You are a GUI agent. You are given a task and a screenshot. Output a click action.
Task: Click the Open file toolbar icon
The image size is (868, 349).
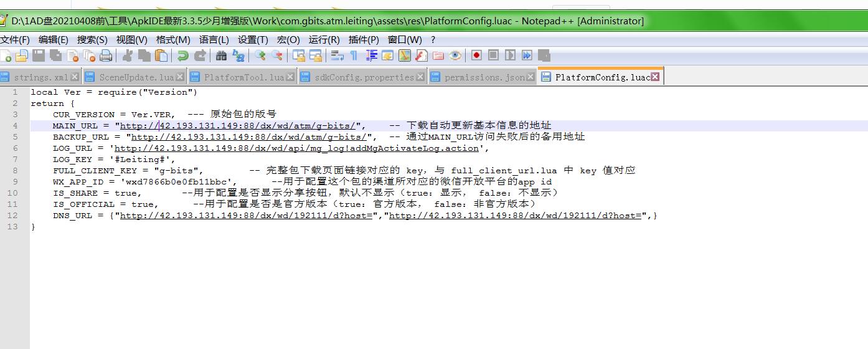[x=22, y=55]
